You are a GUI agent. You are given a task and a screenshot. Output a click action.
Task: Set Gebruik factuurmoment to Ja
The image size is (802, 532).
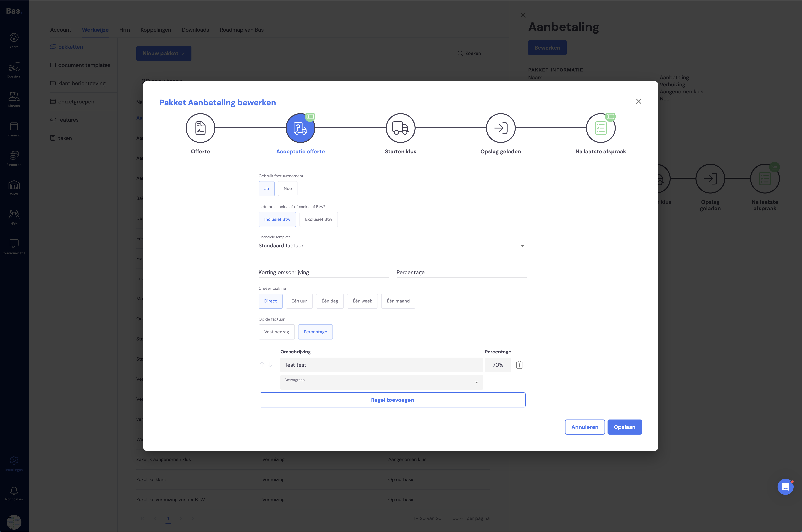(266, 189)
